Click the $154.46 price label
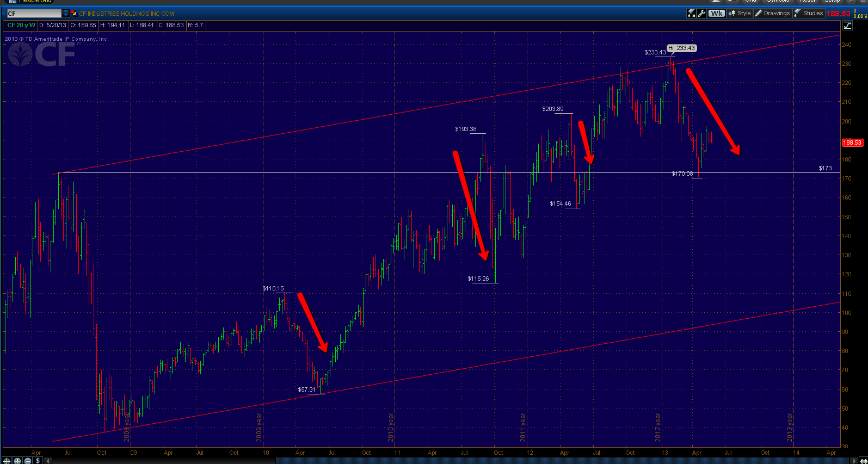Image resolution: width=868 pixels, height=464 pixels. click(561, 203)
